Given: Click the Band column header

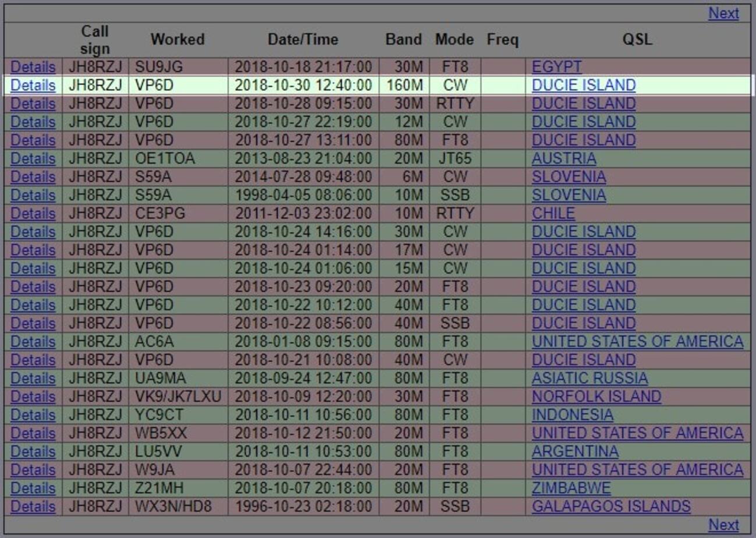Looking at the screenshot, I should pyautogui.click(x=403, y=40).
